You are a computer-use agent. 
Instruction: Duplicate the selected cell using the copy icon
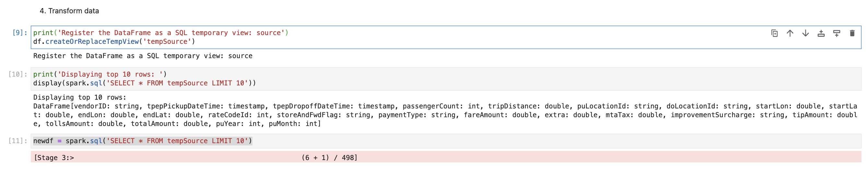coord(774,33)
